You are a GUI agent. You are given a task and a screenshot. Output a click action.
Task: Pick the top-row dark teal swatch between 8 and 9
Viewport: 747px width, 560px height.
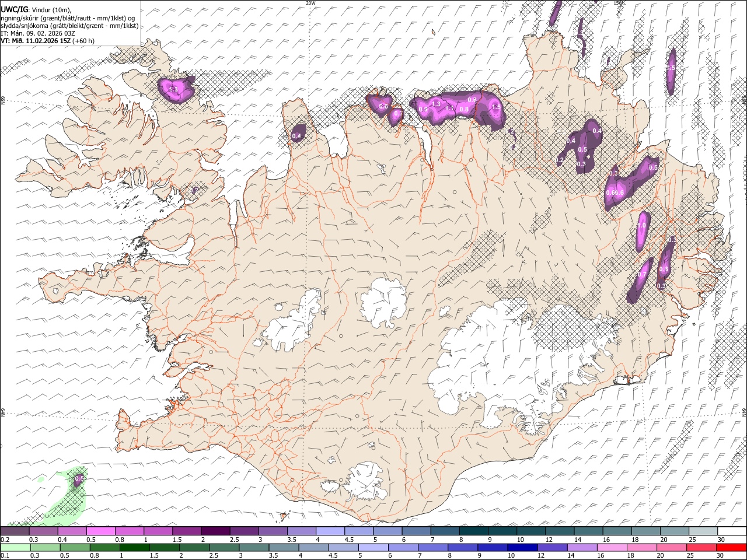[x=474, y=531]
